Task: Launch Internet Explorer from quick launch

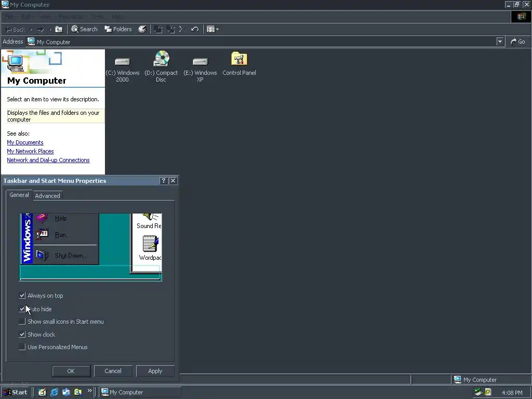Action: point(54,392)
